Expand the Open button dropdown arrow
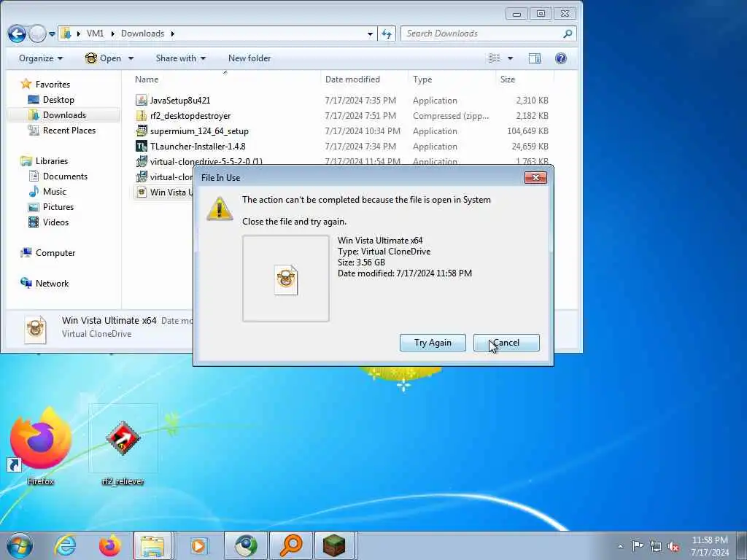Screen dimensions: 747x560 [x=131, y=58]
